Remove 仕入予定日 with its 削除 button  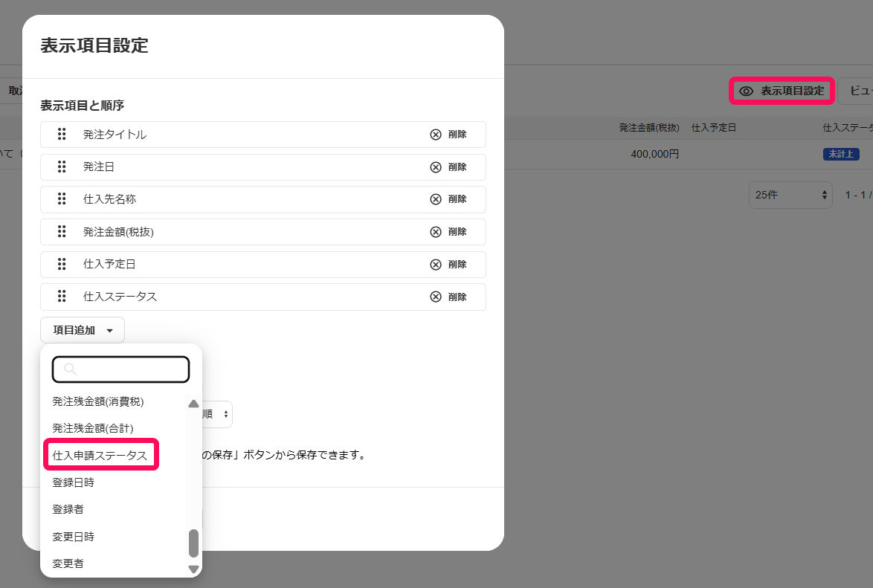click(x=448, y=265)
